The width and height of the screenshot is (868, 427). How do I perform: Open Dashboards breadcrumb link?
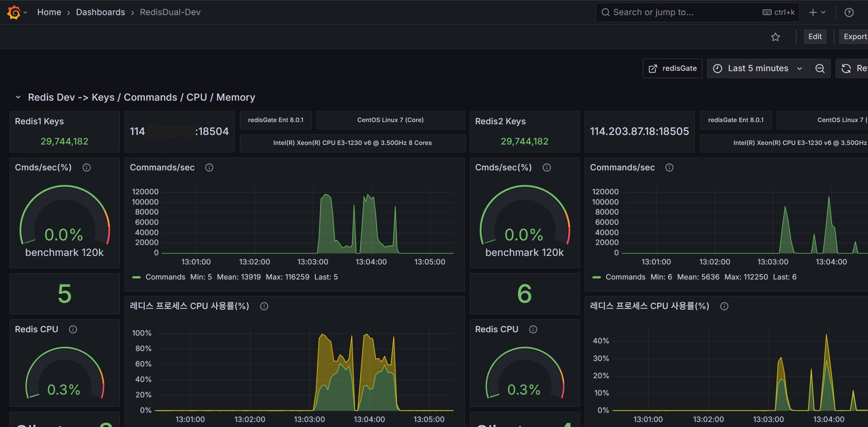click(100, 13)
